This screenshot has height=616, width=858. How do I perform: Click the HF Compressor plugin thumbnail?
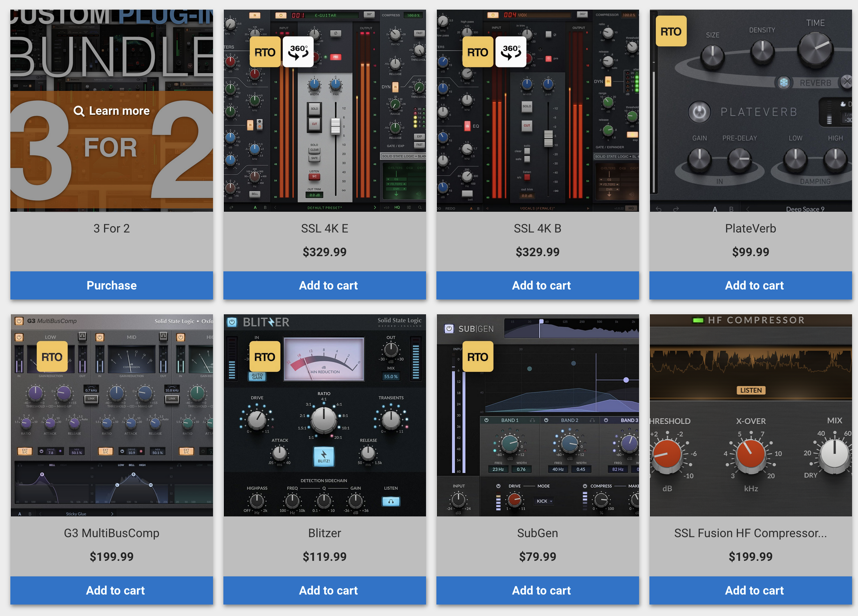pyautogui.click(x=751, y=415)
